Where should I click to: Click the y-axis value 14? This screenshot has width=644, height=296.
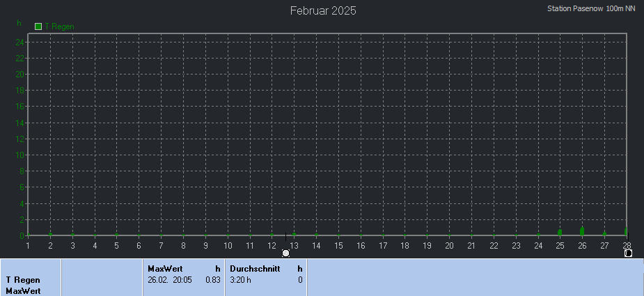(20, 123)
